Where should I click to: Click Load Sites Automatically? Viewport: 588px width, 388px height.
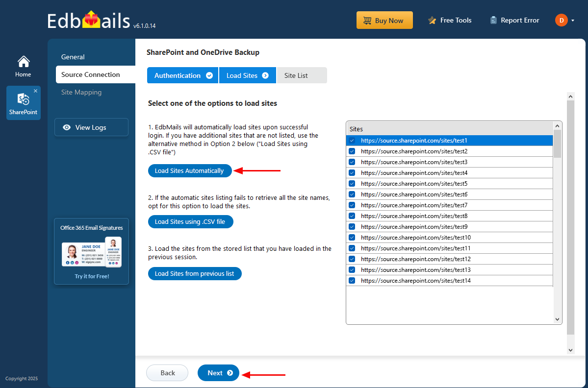click(190, 171)
